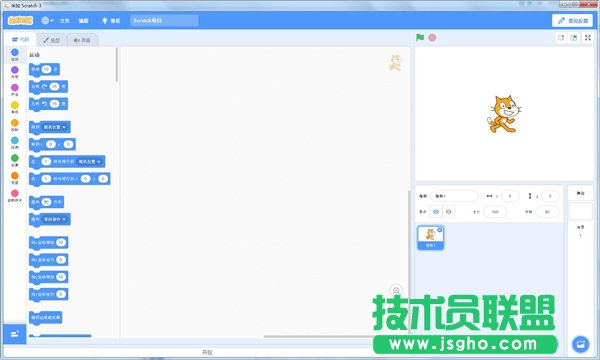The height and width of the screenshot is (360, 600).
Task: Hide the sprite using the crossed eye button
Action: tap(448, 212)
